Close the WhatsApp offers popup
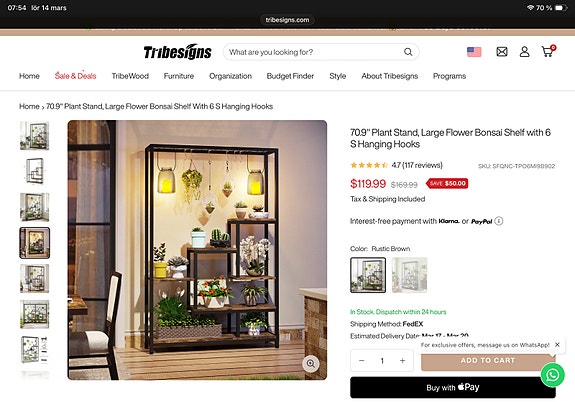Screen dimensions: 575x402 click(557, 345)
